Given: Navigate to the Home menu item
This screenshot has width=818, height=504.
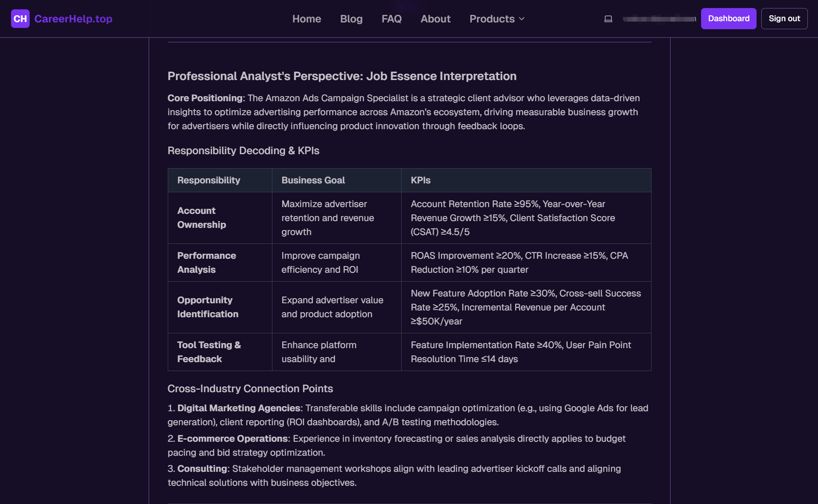Looking at the screenshot, I should (x=306, y=19).
